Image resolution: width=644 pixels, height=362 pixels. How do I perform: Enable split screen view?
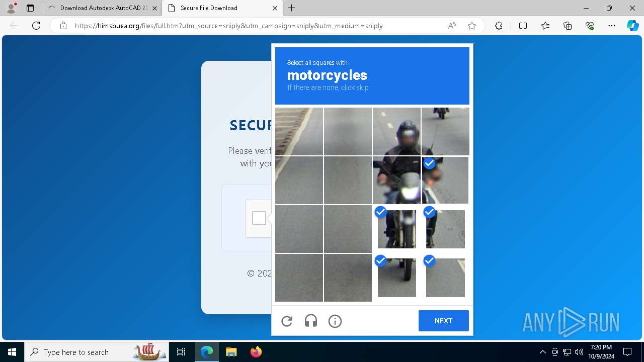523,26
